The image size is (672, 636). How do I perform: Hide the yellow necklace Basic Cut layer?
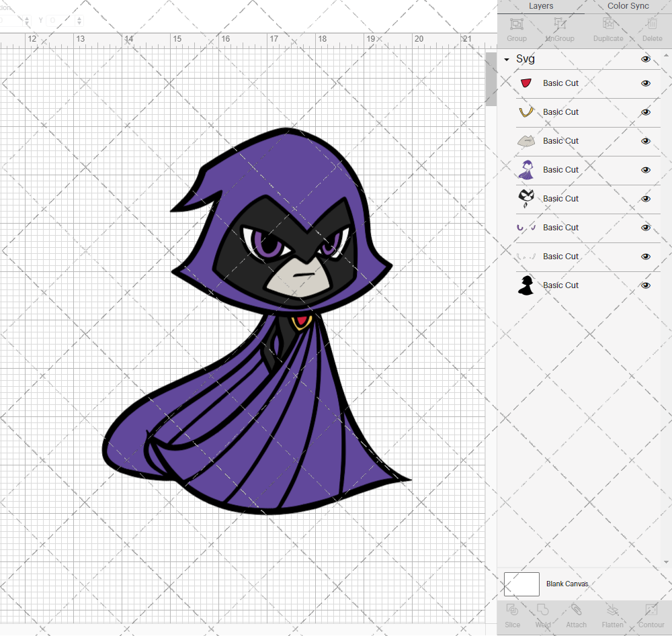pyautogui.click(x=645, y=112)
